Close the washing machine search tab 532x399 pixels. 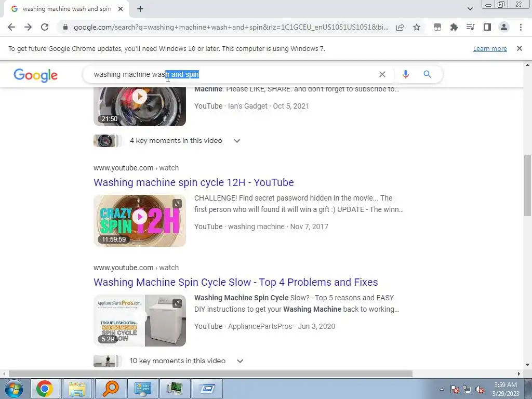pyautogui.click(x=121, y=9)
